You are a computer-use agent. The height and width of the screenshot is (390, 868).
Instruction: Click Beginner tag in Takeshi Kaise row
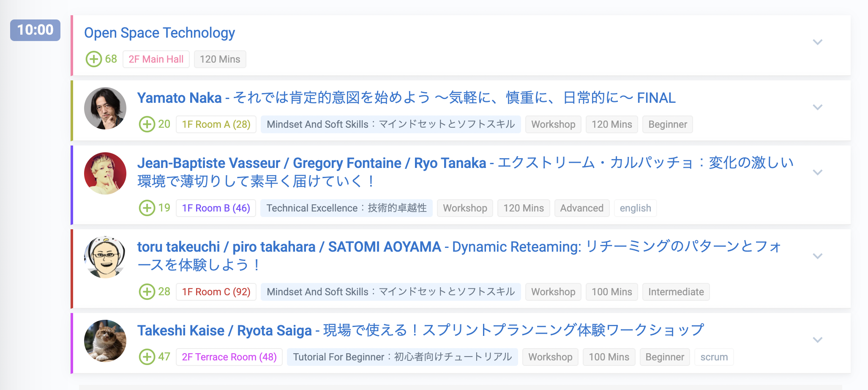[x=665, y=357]
